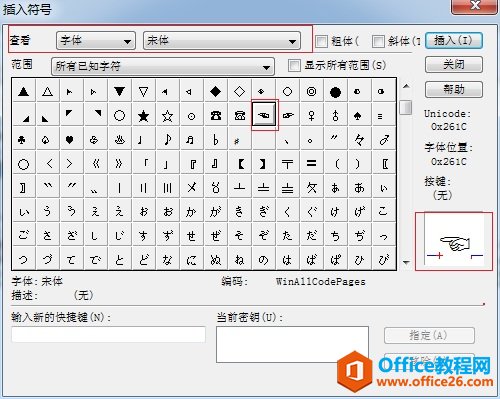Select the hollow up triangle symbol

(47, 91)
